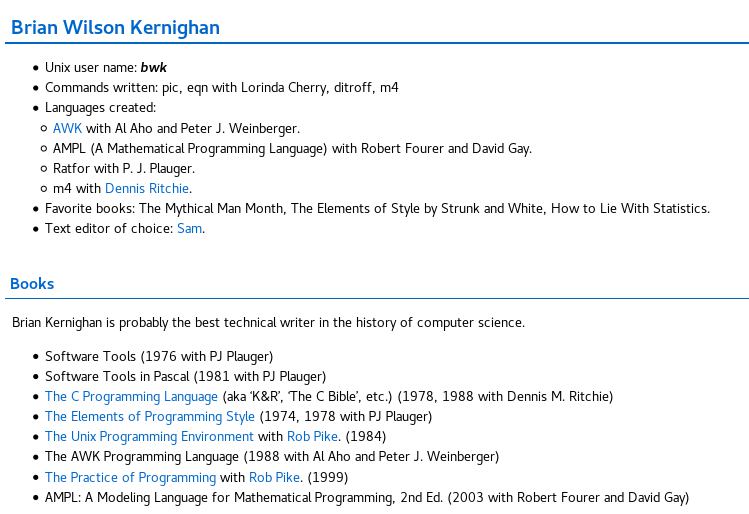The width and height of the screenshot is (749, 514).
Task: Visit The Unix Programming Environment link
Action: (149, 436)
